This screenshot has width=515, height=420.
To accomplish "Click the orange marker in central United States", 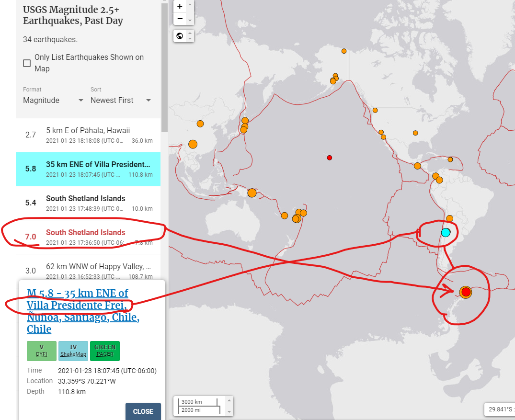I will (415, 133).
